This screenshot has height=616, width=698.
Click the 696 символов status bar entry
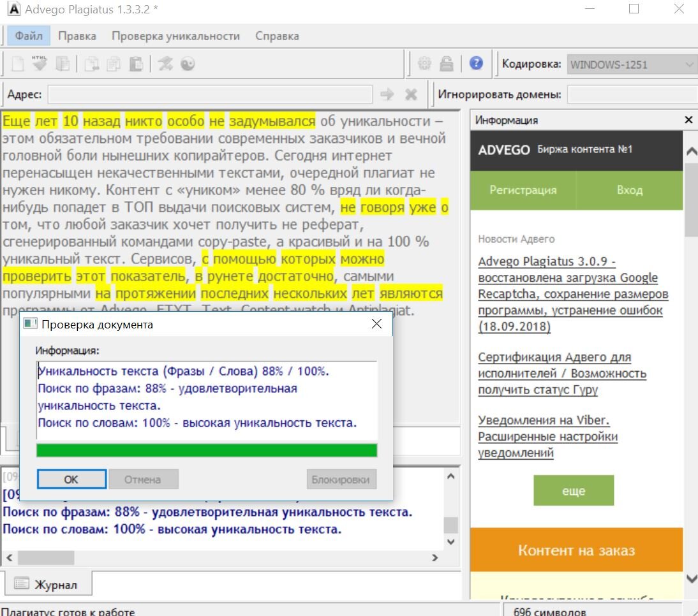550,612
